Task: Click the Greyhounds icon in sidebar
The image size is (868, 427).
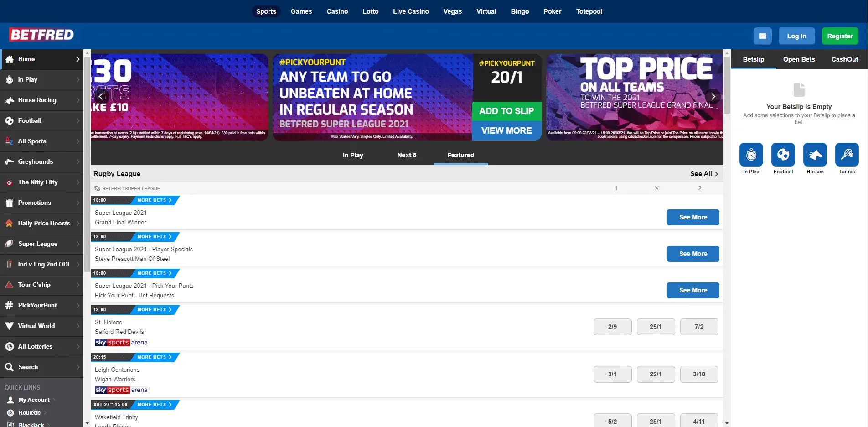Action: 9,161
